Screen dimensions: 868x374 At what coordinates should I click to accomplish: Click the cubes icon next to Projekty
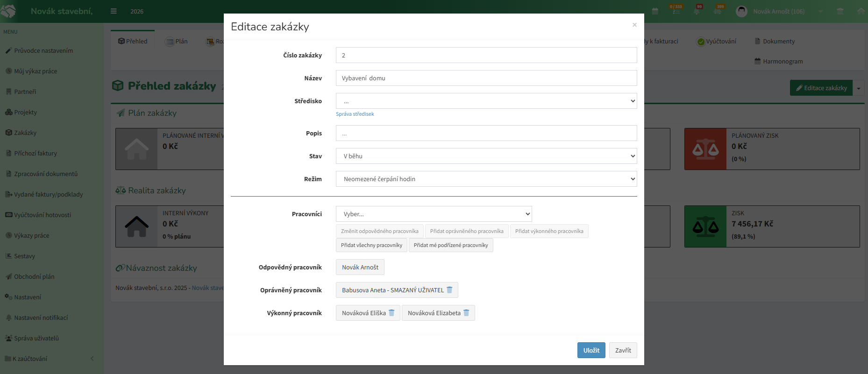point(8,112)
